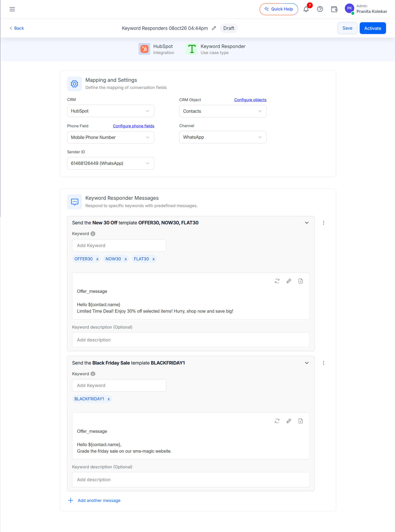Open the notifications bell
Screen dimensions: 395x532
306,9
